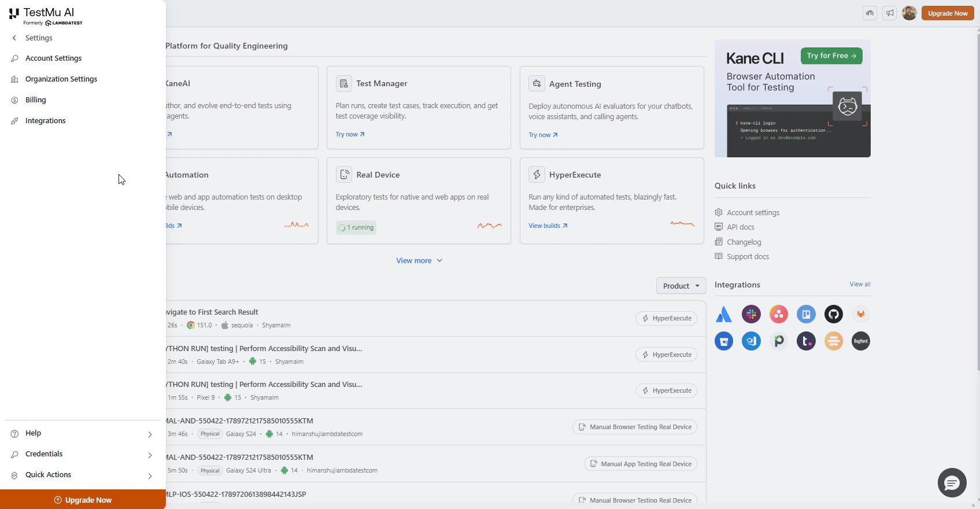The image size is (980, 509).
Task: Click the Test Manager card icon
Action: [344, 83]
